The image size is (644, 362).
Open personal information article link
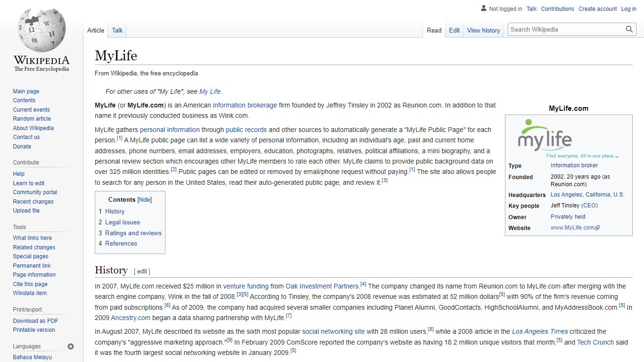pos(170,130)
